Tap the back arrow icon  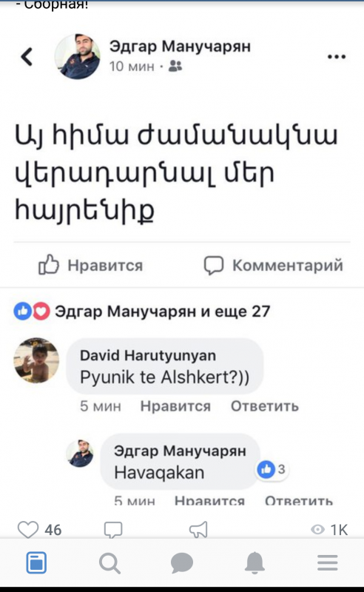[x=27, y=57]
